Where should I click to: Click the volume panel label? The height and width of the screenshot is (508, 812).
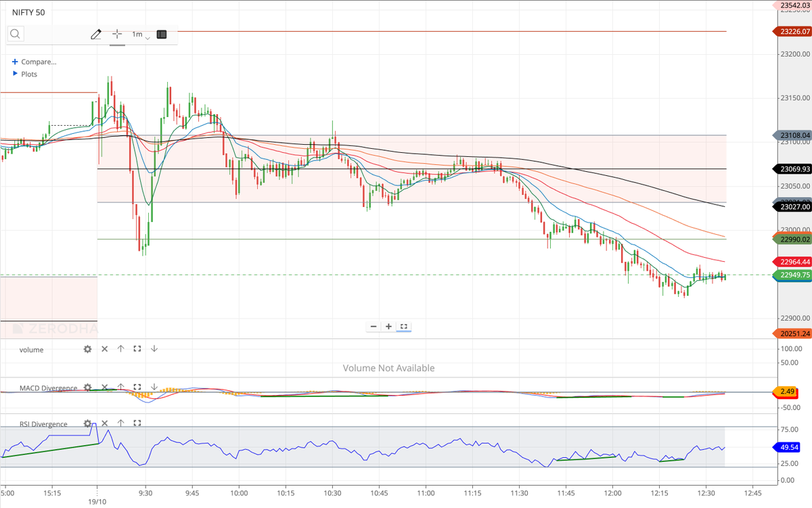tap(31, 350)
